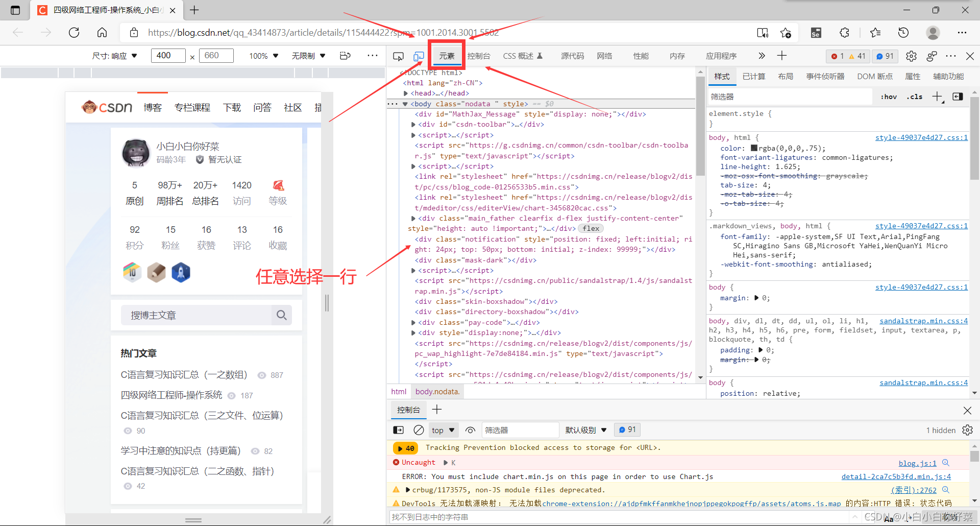The height and width of the screenshot is (526, 980).
Task: Expand the 40 grouped tracking messages
Action: tap(406, 448)
